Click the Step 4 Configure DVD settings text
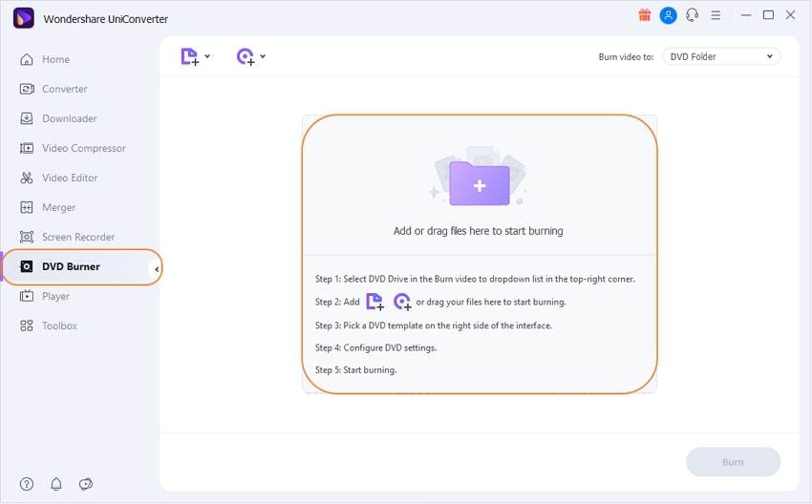The width and height of the screenshot is (812, 504). pyautogui.click(x=376, y=347)
